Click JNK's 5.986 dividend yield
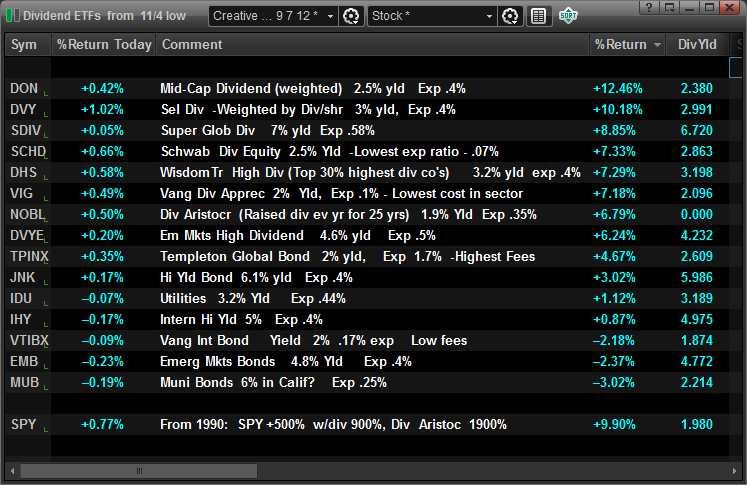The width and height of the screenshot is (747, 485). (x=697, y=277)
